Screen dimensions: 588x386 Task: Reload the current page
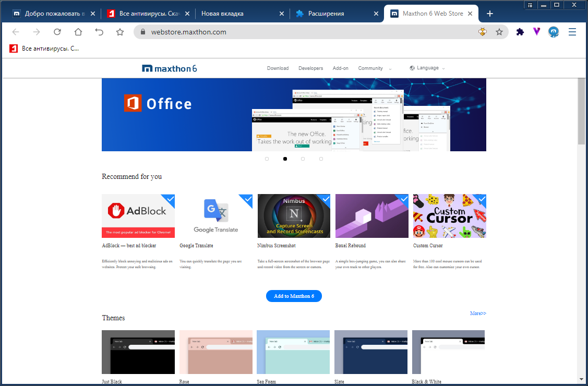point(57,32)
